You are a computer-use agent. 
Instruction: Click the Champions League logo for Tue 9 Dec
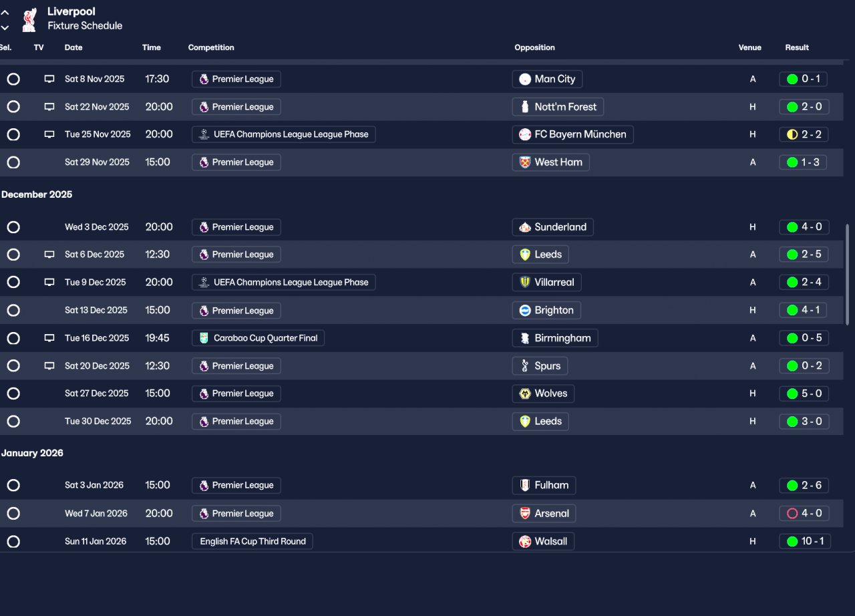[x=204, y=282]
